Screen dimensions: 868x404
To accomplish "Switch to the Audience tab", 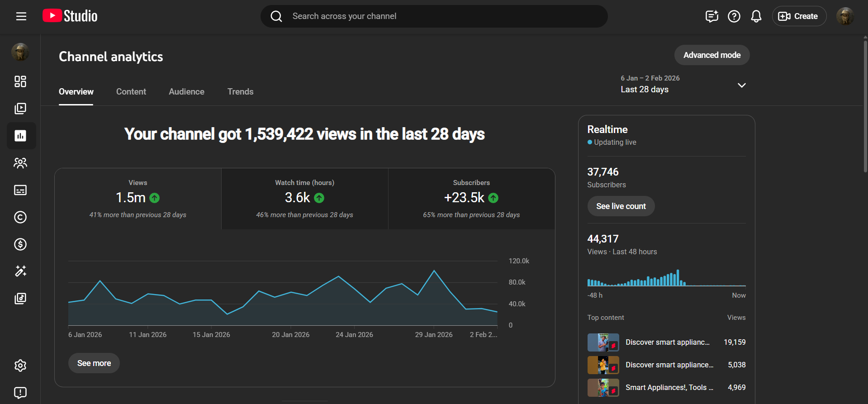I will pos(186,92).
